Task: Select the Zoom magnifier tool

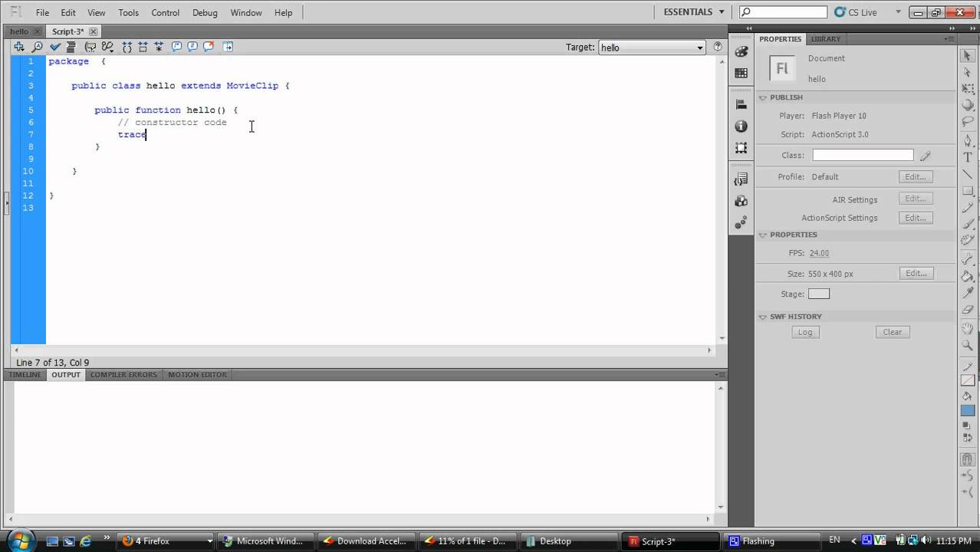Action: tap(967, 346)
